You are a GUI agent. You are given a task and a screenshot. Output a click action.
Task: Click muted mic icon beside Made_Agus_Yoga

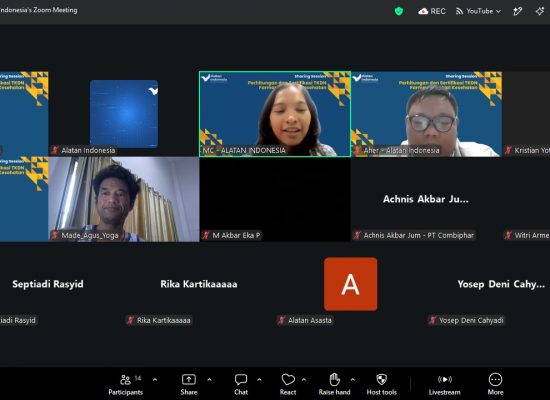click(55, 235)
